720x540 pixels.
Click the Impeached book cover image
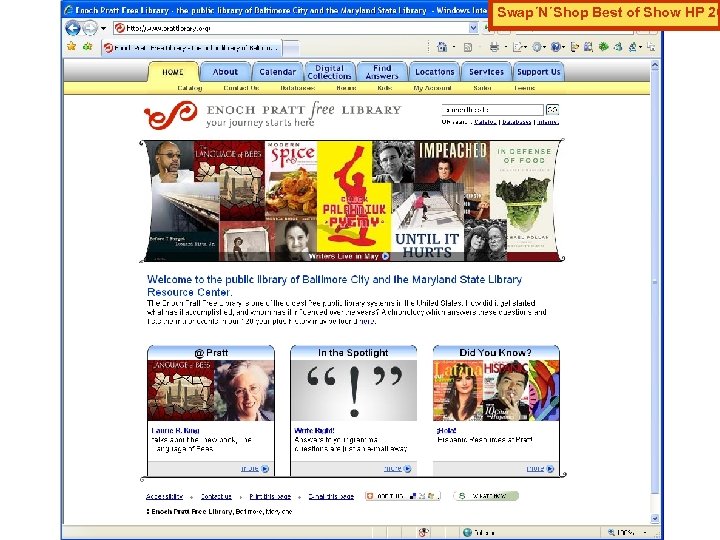[452, 163]
